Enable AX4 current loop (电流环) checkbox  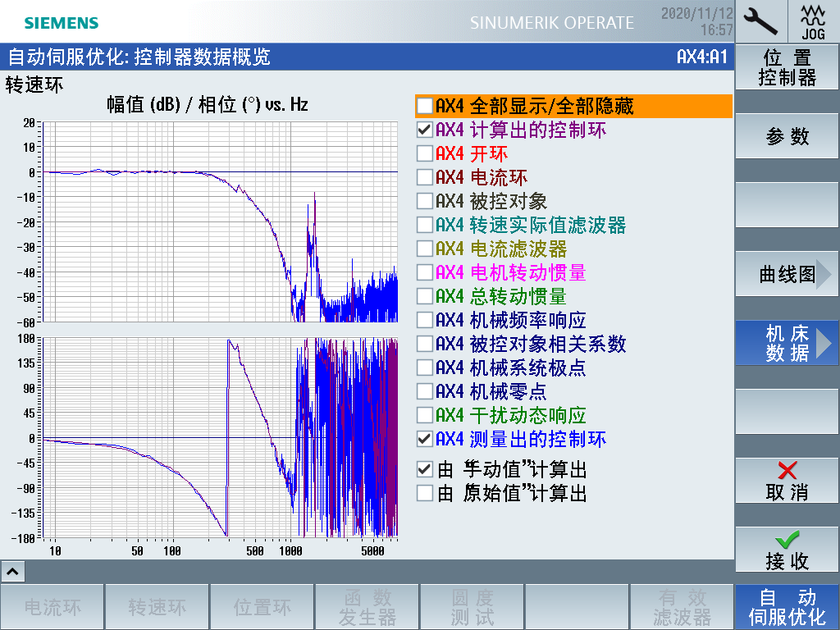point(424,177)
